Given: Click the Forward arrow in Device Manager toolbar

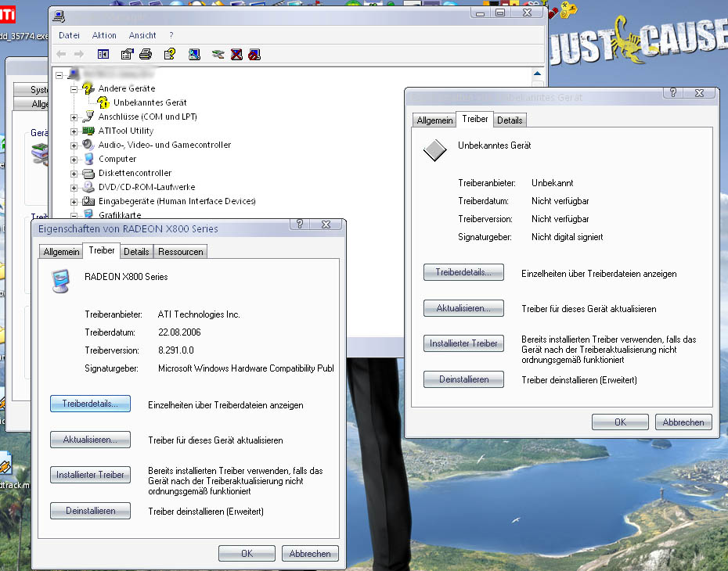Looking at the screenshot, I should point(79,54).
